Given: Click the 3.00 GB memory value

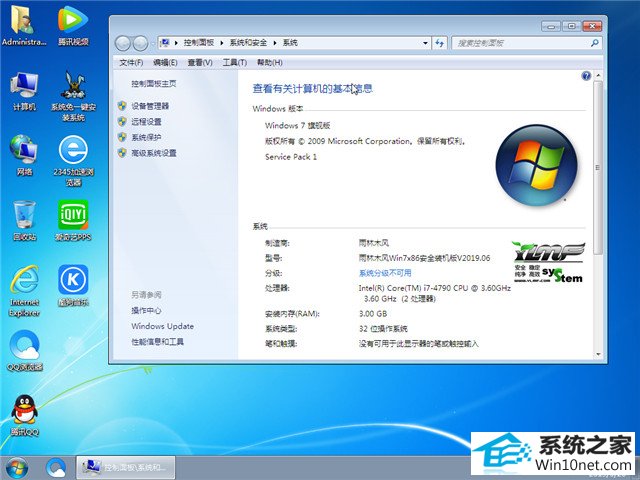Looking at the screenshot, I should [373, 313].
